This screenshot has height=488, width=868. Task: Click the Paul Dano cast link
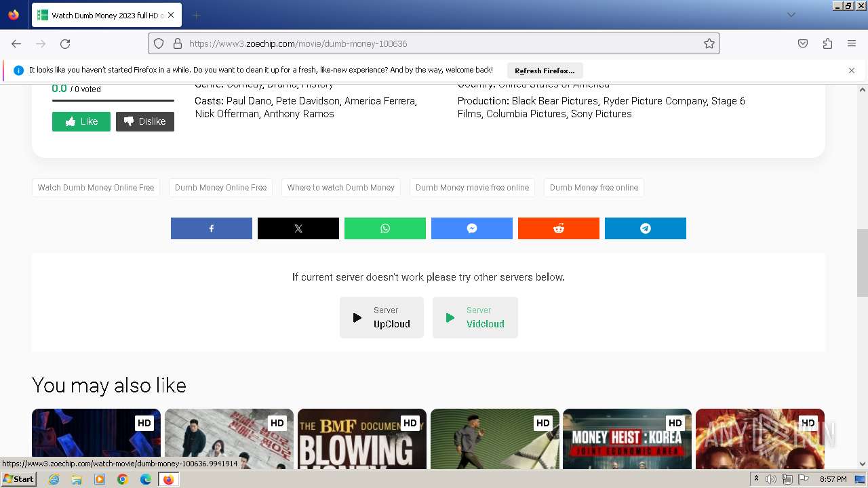point(248,101)
